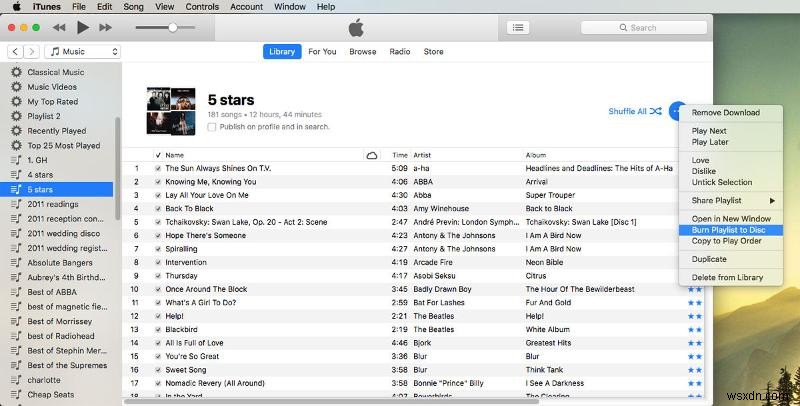Untick Knowing Me, Knowing You checkbox
This screenshot has height=406, width=800.
tap(158, 182)
